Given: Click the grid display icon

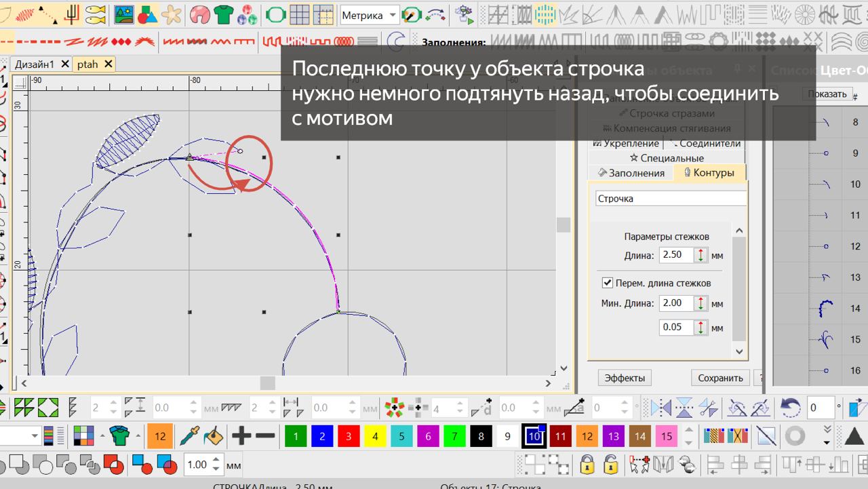Looking at the screenshot, I should 300,14.
